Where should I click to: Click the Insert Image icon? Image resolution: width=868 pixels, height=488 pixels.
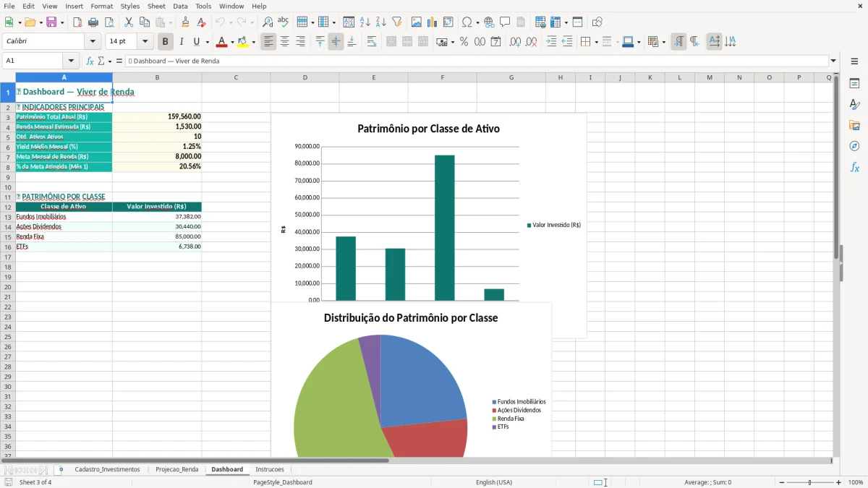(x=417, y=22)
